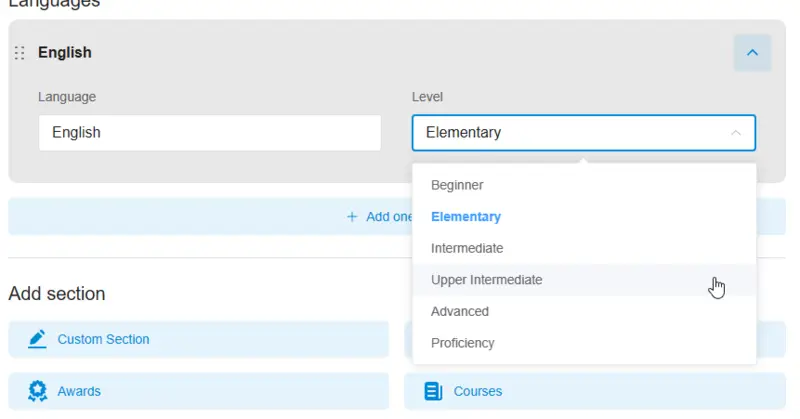800x419 pixels.
Task: Click the Language input field containing English
Action: (x=209, y=132)
